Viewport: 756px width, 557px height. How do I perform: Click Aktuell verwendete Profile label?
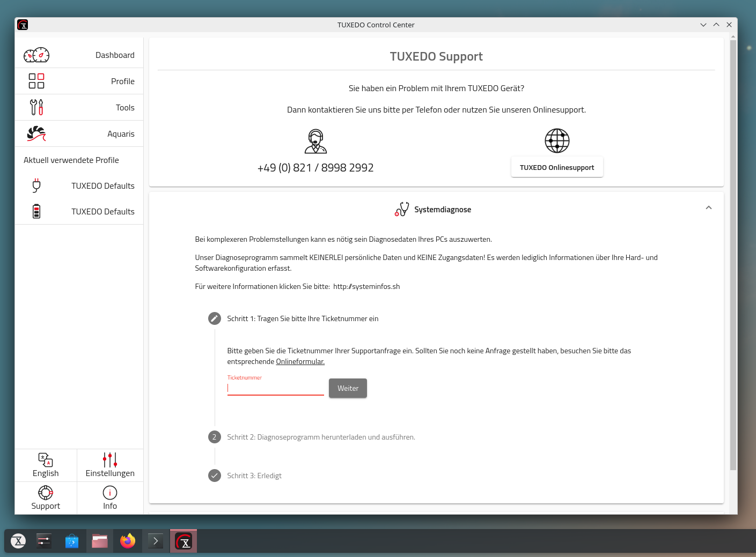pos(71,160)
